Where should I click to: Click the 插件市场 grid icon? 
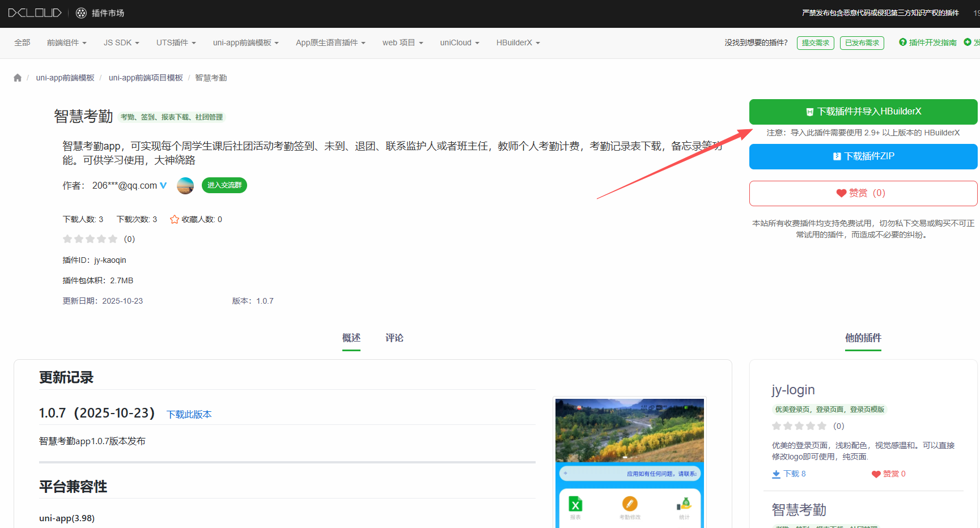pos(80,12)
